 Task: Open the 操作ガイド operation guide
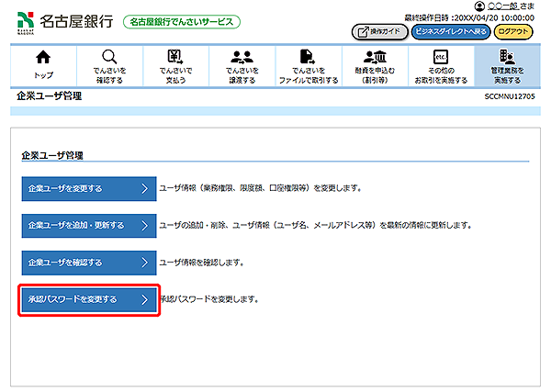pos(379,31)
